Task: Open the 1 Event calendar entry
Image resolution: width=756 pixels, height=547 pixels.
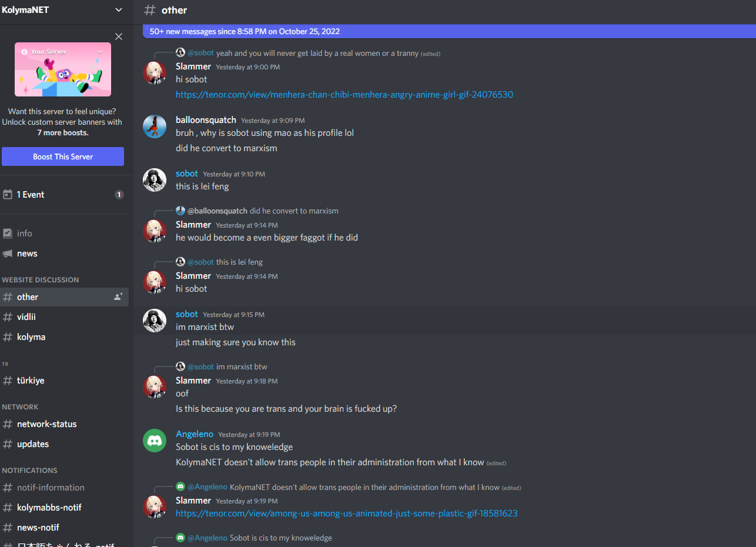Action: coord(63,195)
